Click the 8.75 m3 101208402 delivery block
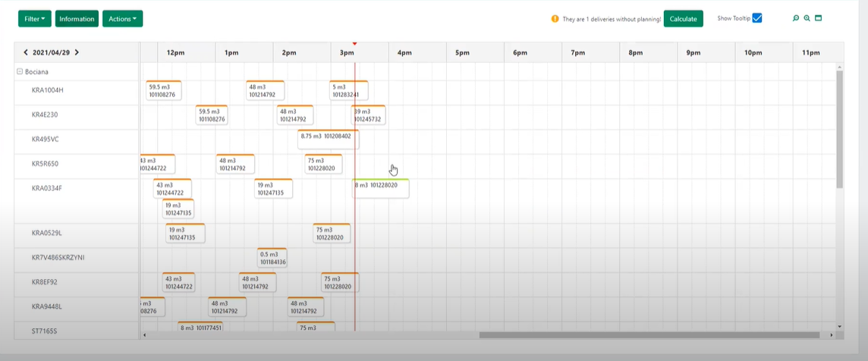868x361 pixels. coord(329,139)
